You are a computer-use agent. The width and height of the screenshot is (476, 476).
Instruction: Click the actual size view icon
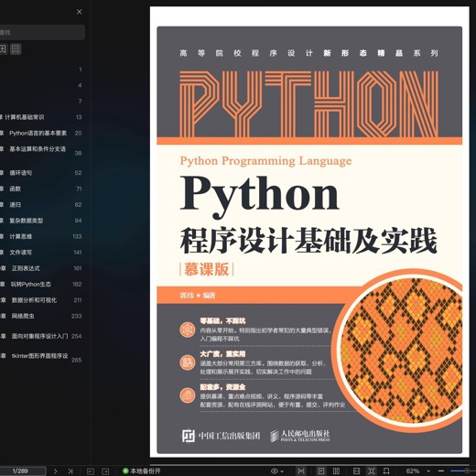(356, 471)
